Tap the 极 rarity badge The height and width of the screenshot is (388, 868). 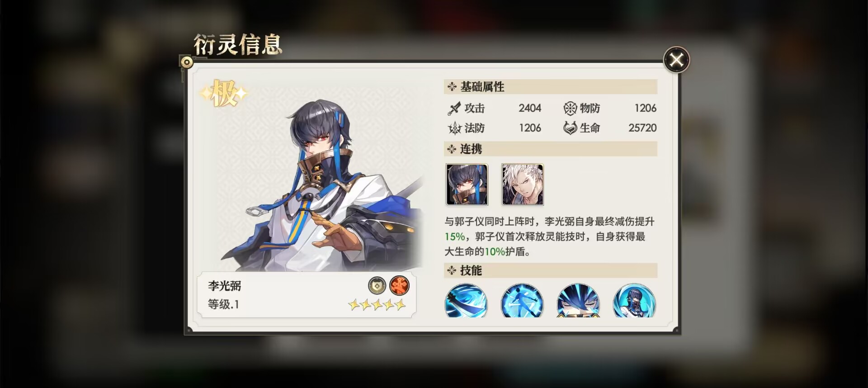click(224, 94)
